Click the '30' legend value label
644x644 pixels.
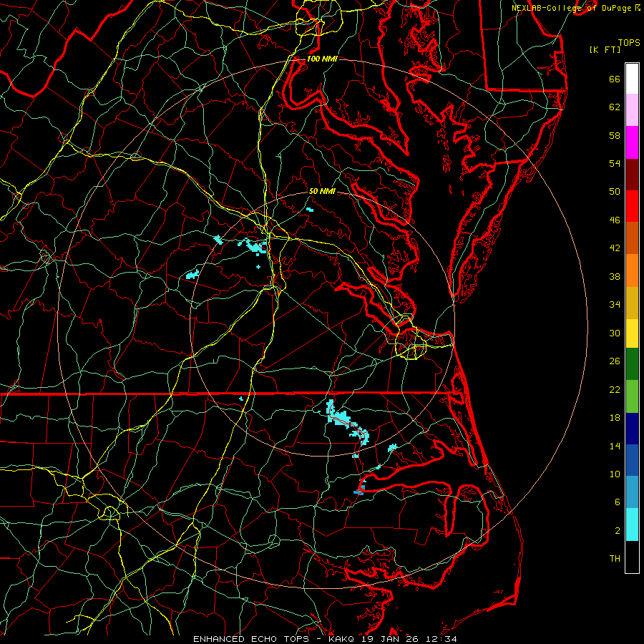(x=615, y=333)
